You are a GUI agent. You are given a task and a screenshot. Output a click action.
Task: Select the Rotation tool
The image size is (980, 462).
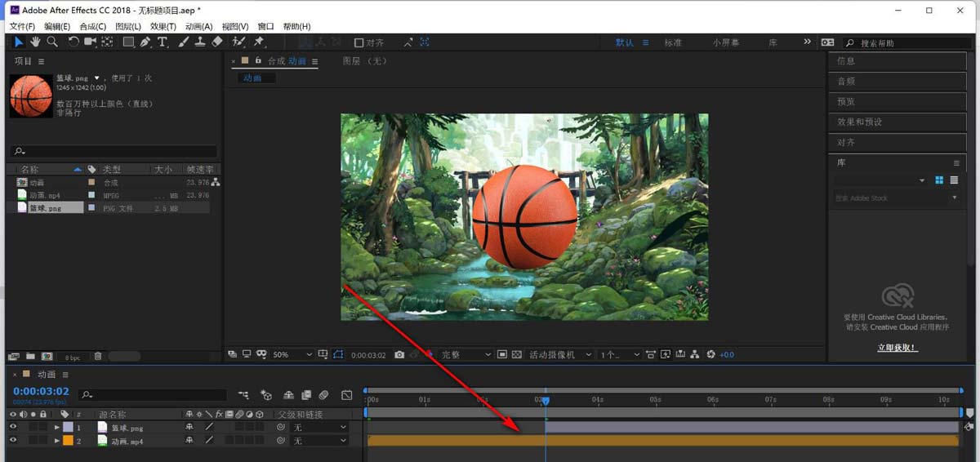point(73,42)
